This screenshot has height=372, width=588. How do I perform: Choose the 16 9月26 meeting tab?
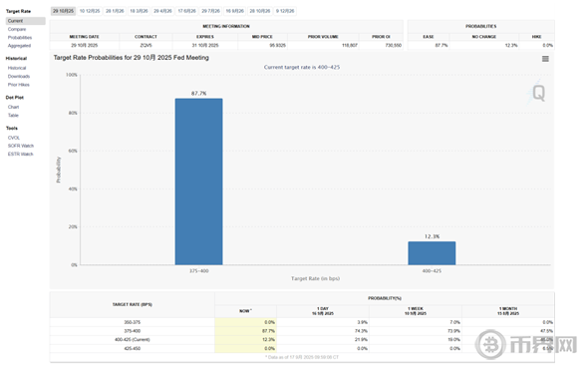(235, 11)
